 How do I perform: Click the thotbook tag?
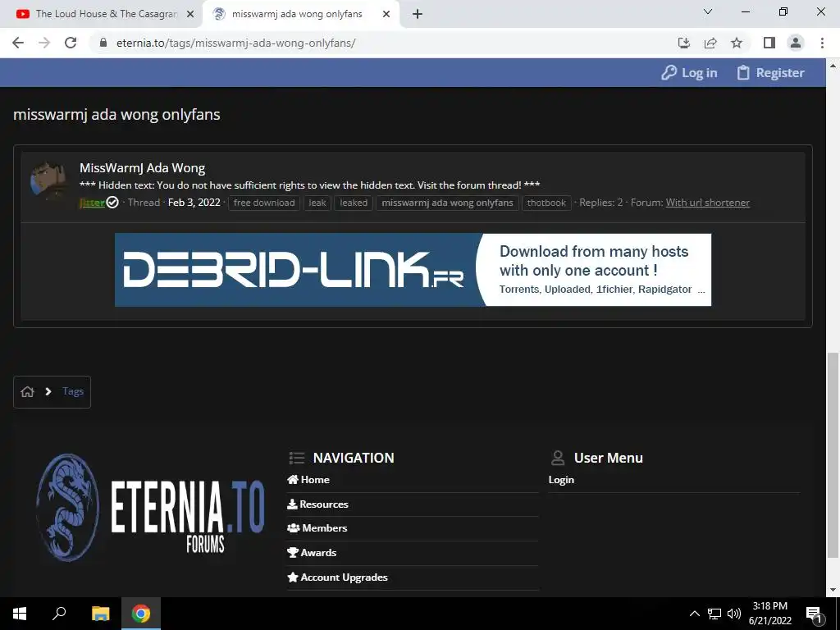[546, 203]
